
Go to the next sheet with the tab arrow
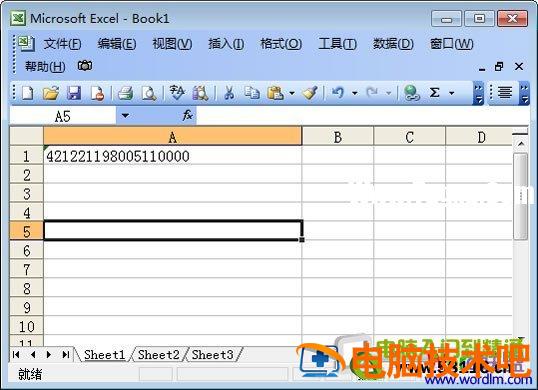pyautogui.click(x=48, y=354)
